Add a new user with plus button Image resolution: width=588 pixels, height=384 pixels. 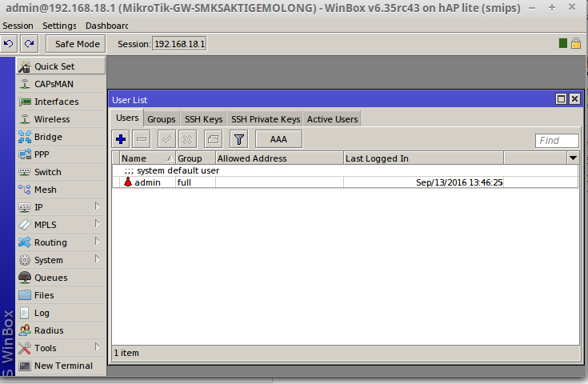[121, 139]
